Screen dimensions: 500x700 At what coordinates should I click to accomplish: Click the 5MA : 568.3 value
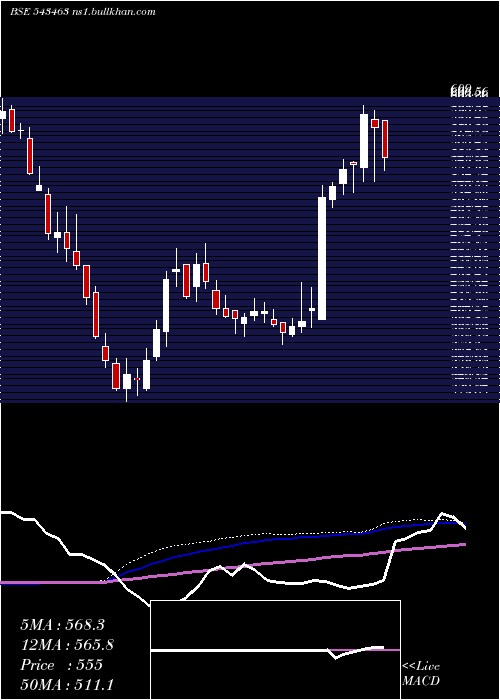pos(62,625)
